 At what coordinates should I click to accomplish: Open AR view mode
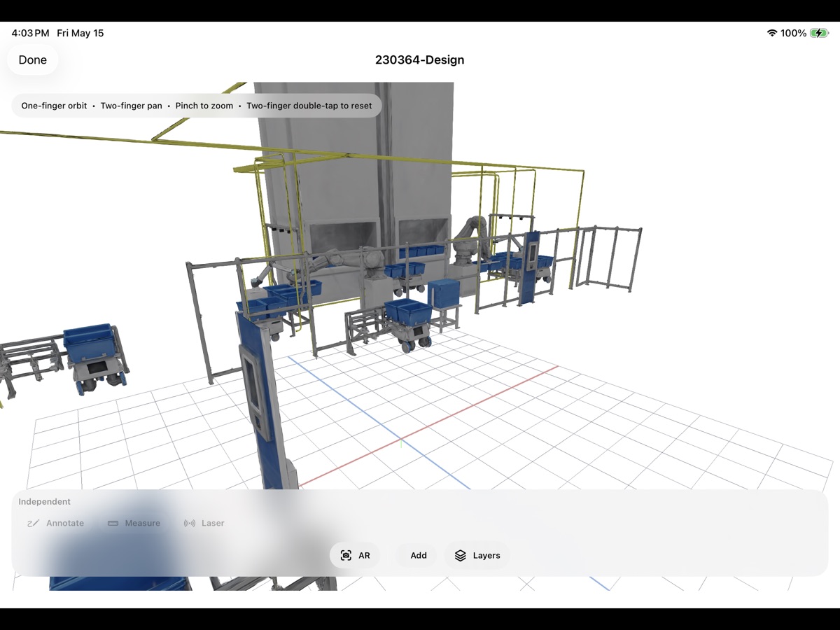[355, 555]
